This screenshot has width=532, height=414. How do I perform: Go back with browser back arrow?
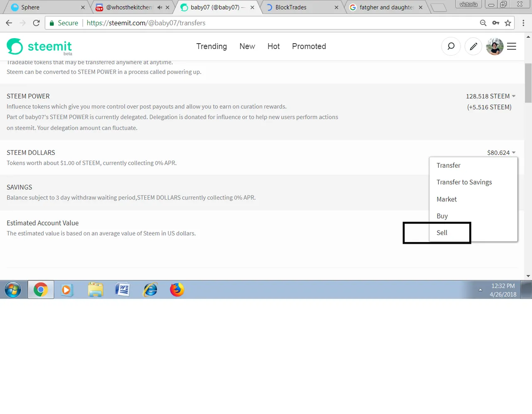point(9,23)
